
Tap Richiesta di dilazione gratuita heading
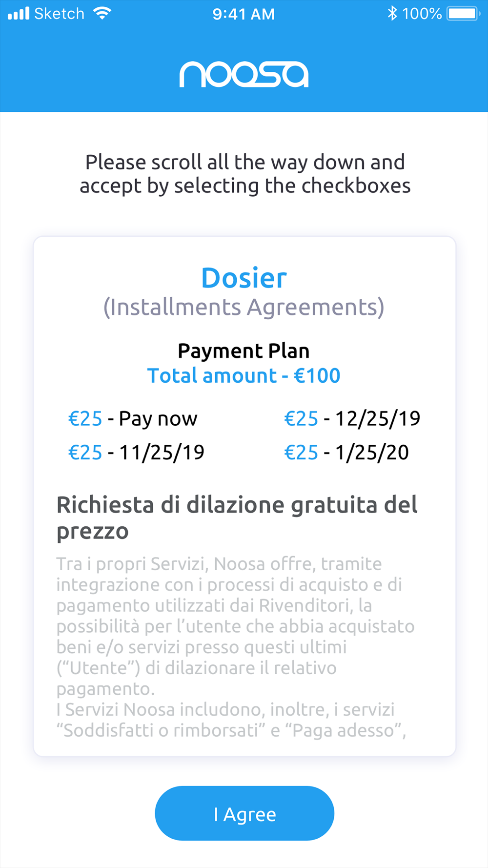(x=237, y=517)
